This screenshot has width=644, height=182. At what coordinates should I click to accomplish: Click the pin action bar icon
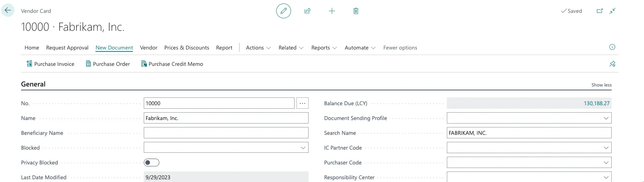(612, 64)
